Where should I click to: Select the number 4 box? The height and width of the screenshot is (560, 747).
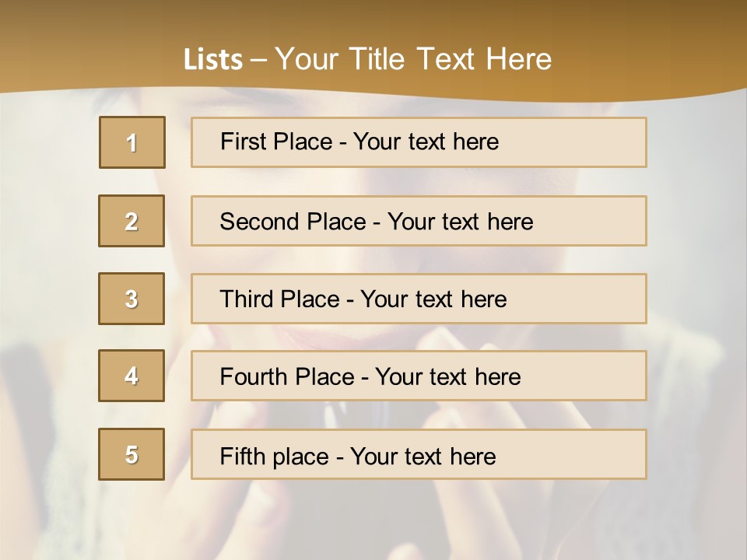click(x=132, y=376)
